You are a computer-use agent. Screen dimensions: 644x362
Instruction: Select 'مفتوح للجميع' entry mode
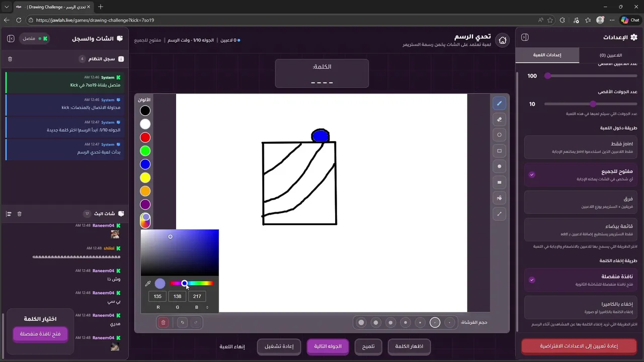pyautogui.click(x=581, y=175)
